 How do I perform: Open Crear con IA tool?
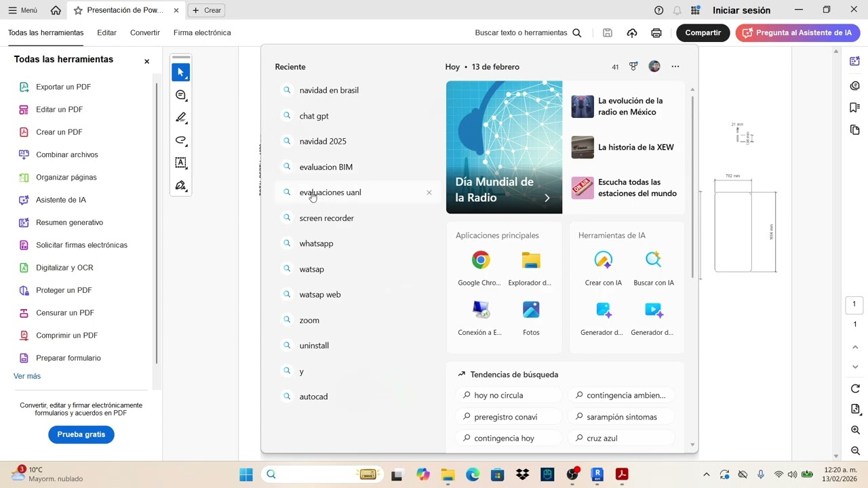[603, 268]
